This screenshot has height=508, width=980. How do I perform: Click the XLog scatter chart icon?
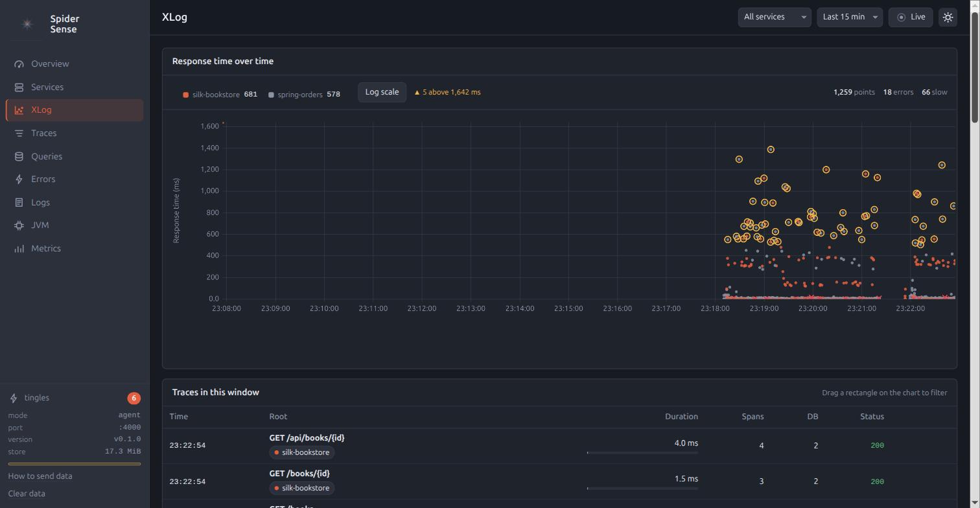(19, 110)
